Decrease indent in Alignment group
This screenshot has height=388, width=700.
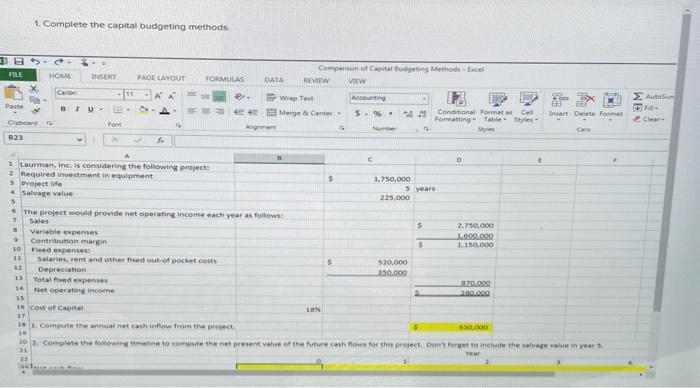tap(239, 112)
